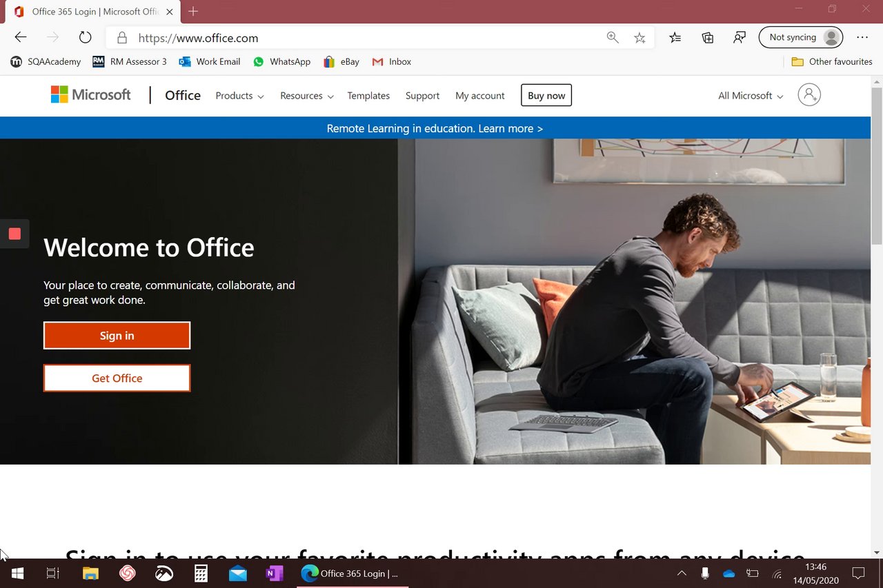Open the My account menu item

[x=480, y=96]
